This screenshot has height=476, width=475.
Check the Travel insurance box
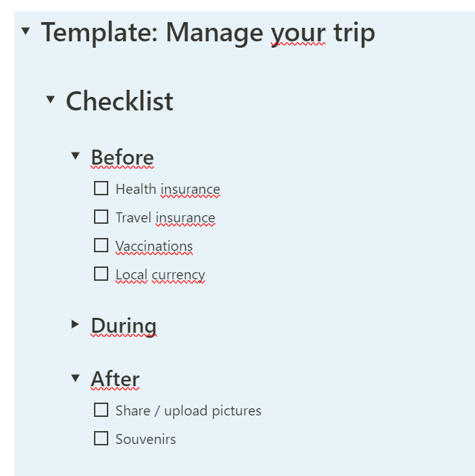(101, 217)
